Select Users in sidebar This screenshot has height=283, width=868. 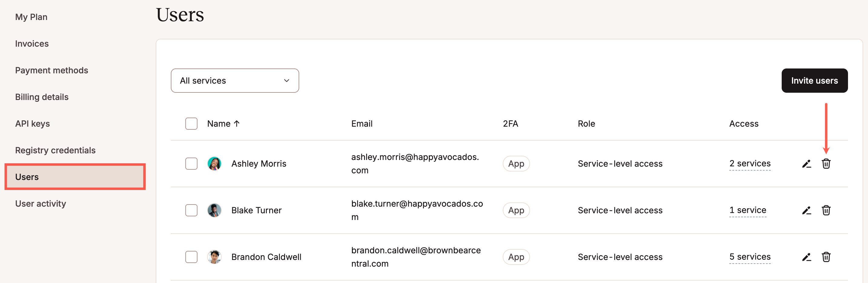coord(75,177)
